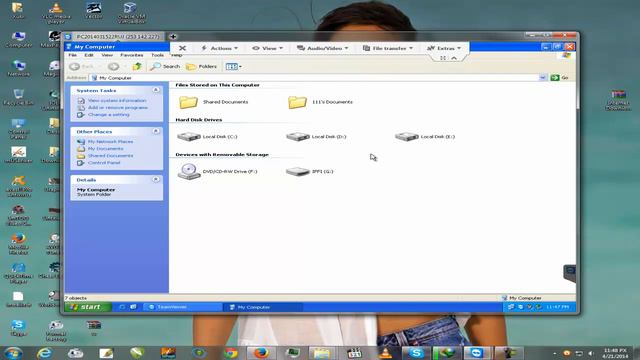Click the fullscreen icon below the Extras menu

[443, 58]
